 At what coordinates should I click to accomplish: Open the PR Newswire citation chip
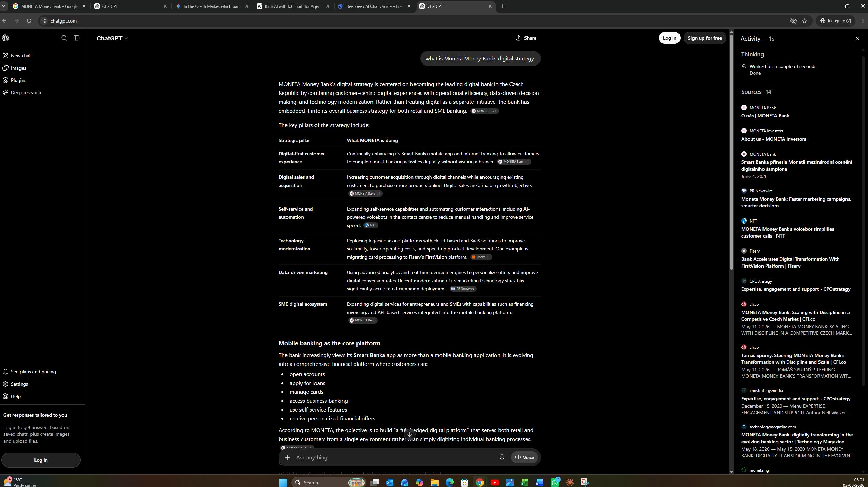463,289
